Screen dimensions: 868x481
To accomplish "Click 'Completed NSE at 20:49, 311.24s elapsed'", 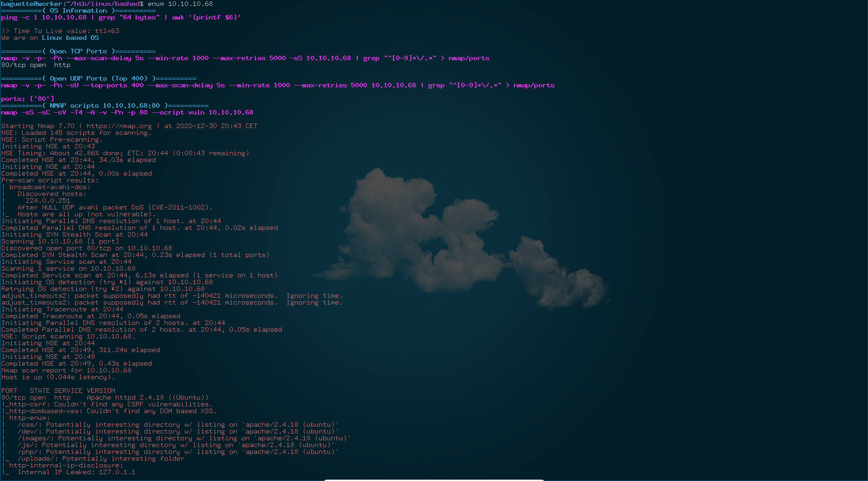I will (80, 350).
